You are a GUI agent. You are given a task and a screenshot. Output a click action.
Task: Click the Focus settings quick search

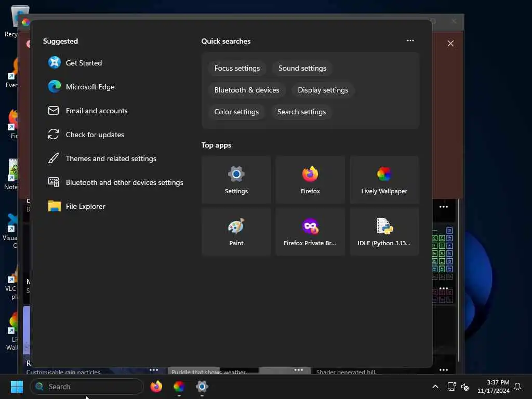coord(237,68)
